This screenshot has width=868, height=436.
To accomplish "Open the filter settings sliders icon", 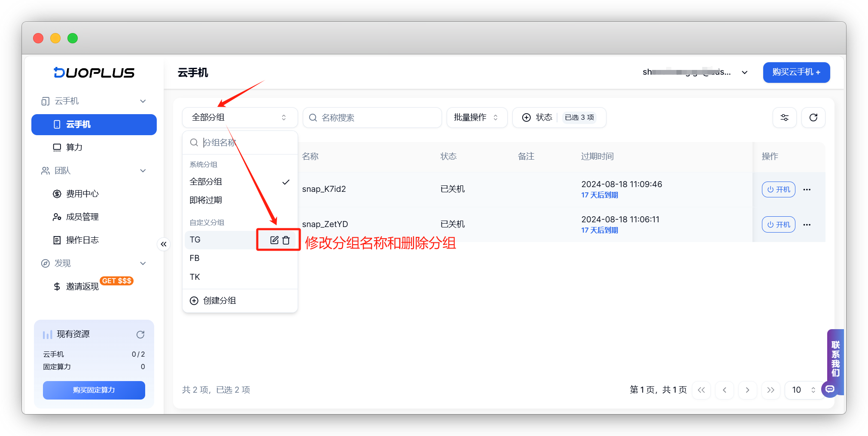I will click(x=784, y=118).
